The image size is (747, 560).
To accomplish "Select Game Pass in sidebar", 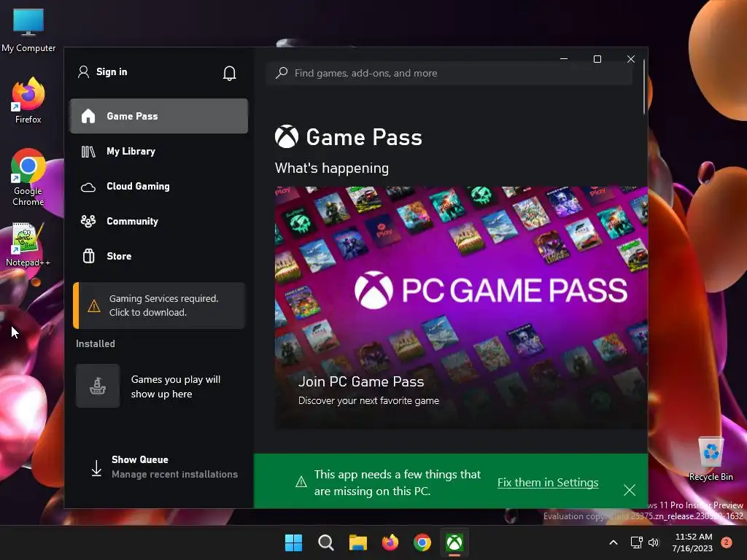I will pyautogui.click(x=158, y=116).
